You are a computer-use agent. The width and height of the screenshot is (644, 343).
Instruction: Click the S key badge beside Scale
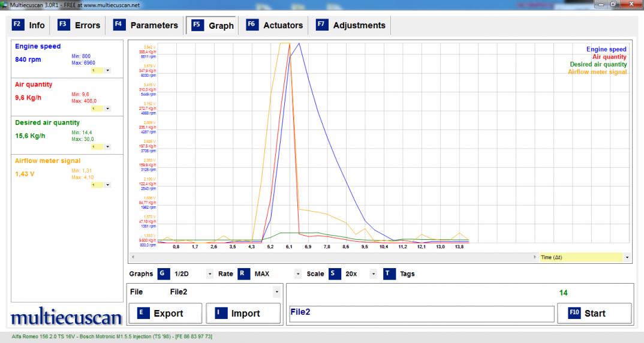(335, 274)
